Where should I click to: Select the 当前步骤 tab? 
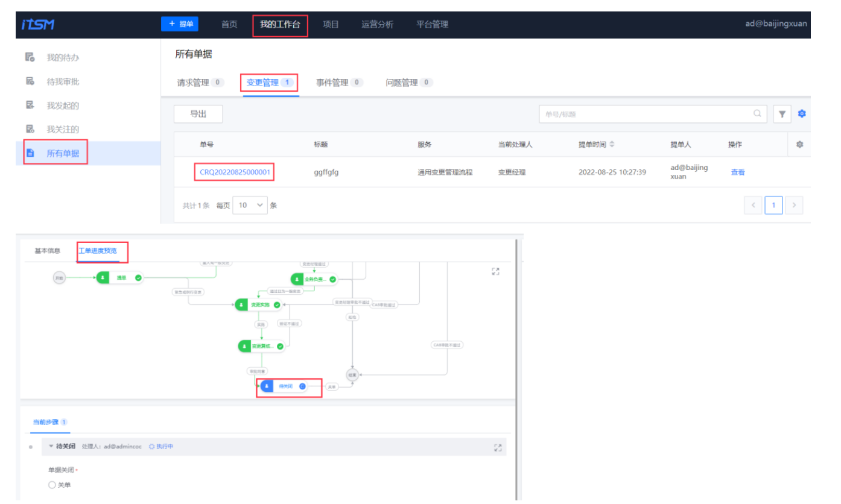coord(50,422)
